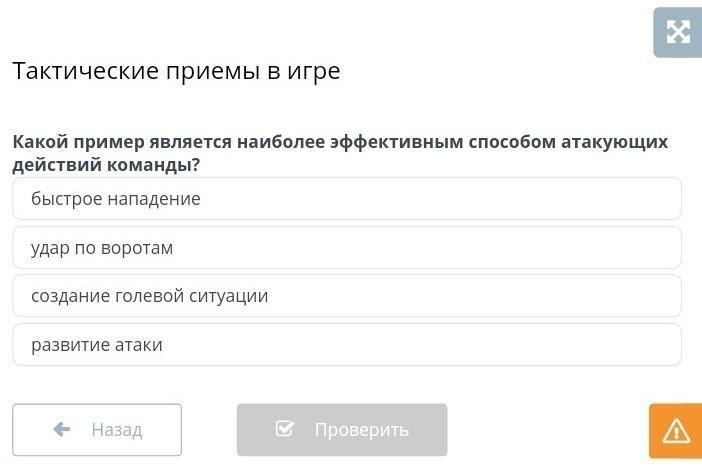Choose the option 'удар по воротам'

[x=347, y=248]
